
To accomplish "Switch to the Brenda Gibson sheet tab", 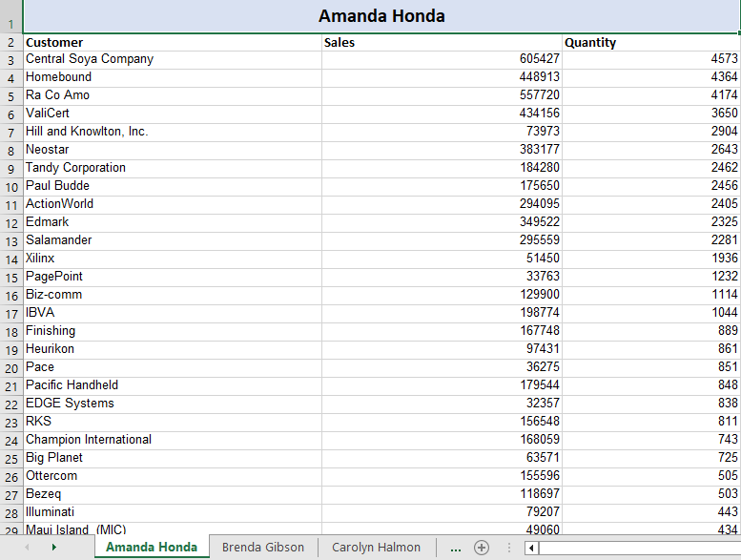I will [263, 548].
